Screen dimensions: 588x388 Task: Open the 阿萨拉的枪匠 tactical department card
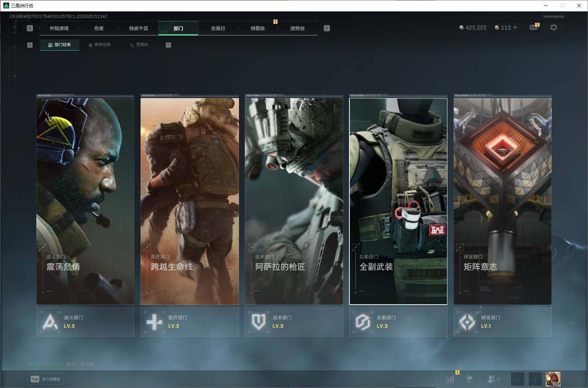294,201
